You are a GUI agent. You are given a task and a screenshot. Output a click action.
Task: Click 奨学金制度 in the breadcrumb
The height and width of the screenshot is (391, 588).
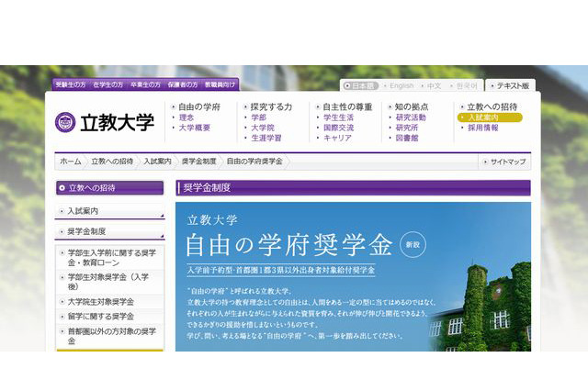pyautogui.click(x=199, y=162)
